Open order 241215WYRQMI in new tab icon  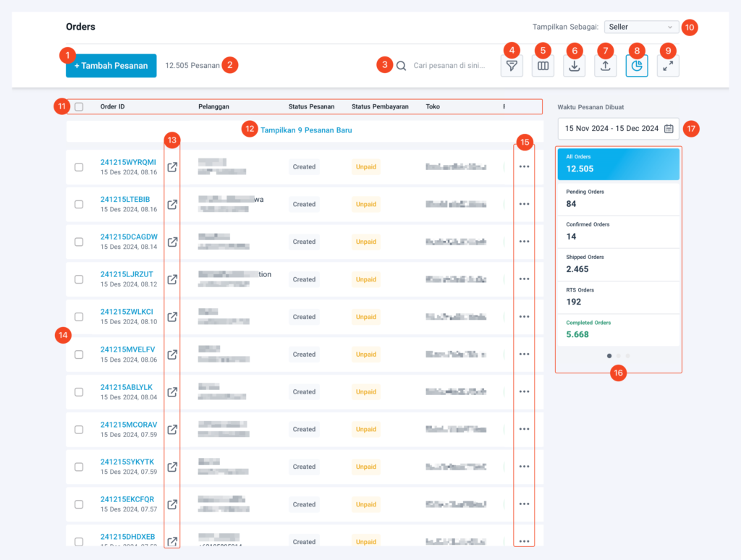pyautogui.click(x=172, y=167)
